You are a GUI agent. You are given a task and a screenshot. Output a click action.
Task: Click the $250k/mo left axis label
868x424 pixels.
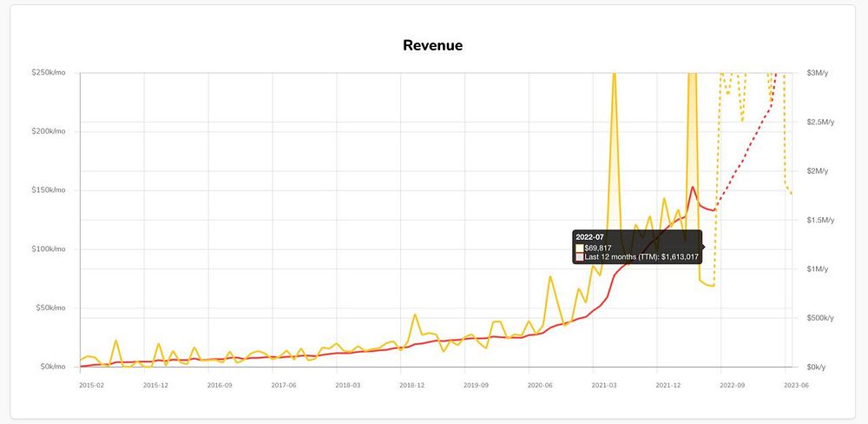(x=49, y=73)
